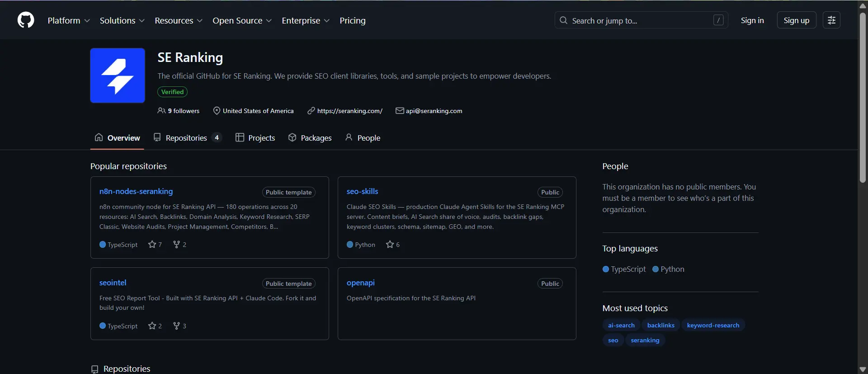Viewport: 868px width, 374px height.
Task: Open the appearance settings icon button
Action: point(831,20)
